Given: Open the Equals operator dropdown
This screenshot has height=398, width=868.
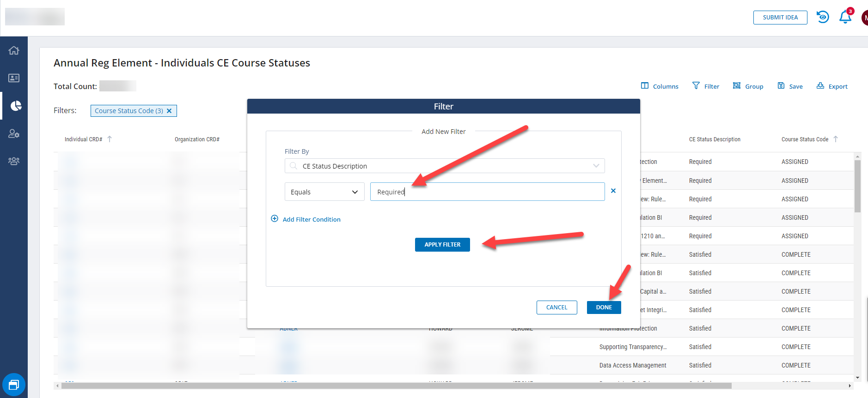Looking at the screenshot, I should tap(324, 192).
